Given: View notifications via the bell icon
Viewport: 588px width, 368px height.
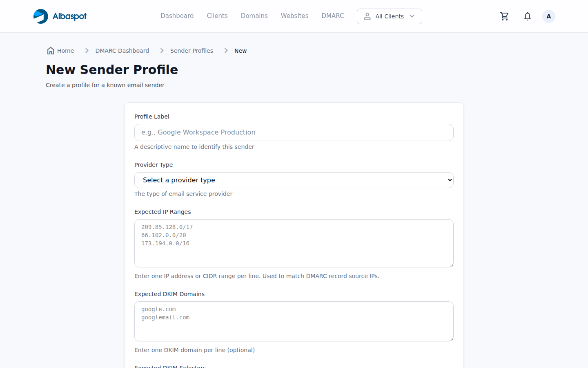Looking at the screenshot, I should [527, 16].
